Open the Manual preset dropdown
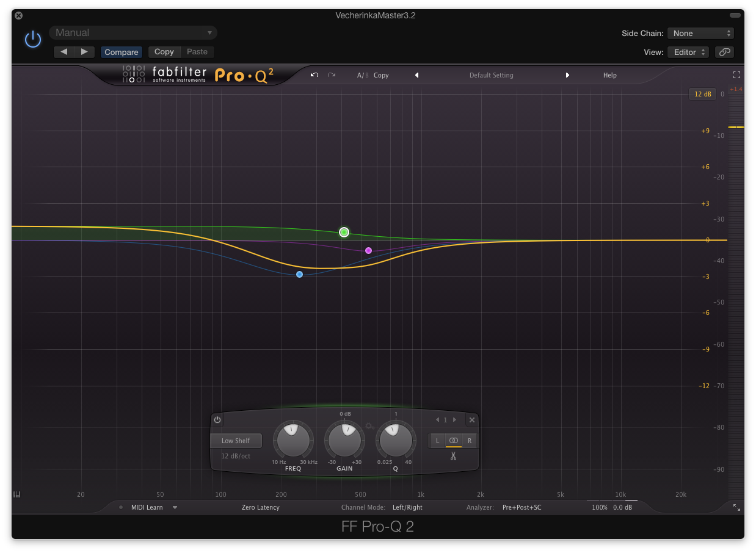The width and height of the screenshot is (756, 553). coord(133,33)
